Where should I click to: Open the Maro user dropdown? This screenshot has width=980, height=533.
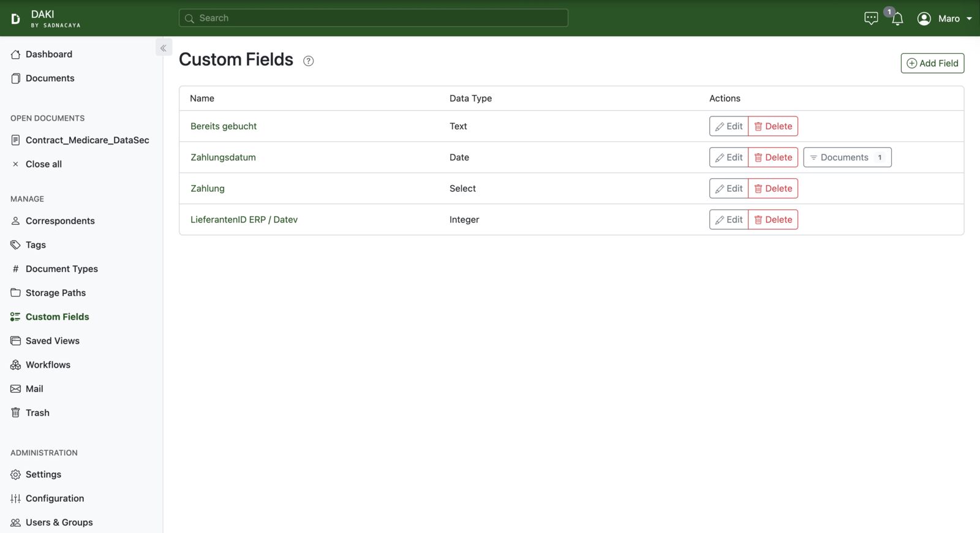coord(944,18)
